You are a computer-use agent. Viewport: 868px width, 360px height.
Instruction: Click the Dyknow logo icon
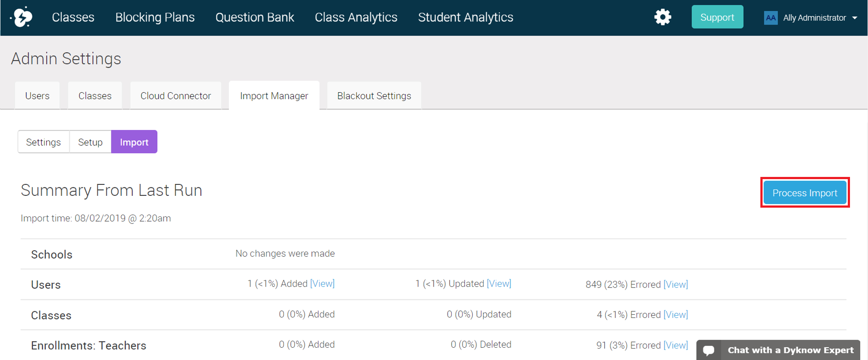(x=22, y=18)
